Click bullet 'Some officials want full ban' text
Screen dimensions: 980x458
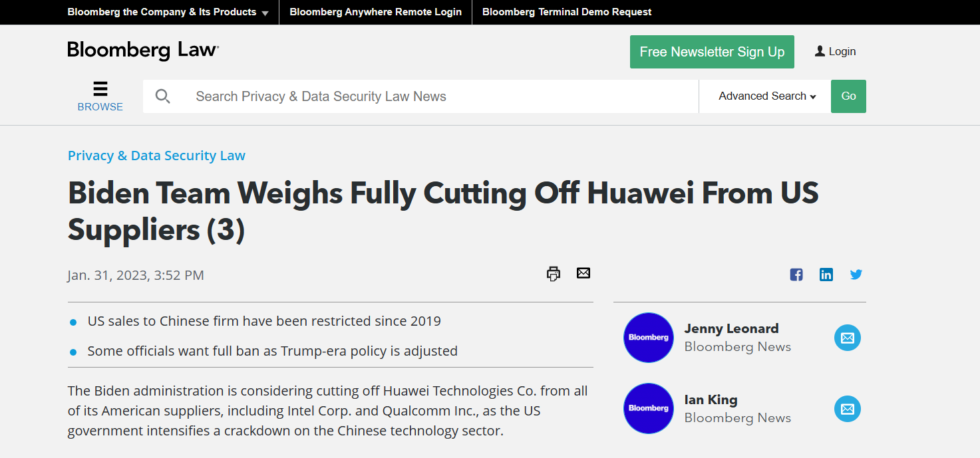(273, 351)
